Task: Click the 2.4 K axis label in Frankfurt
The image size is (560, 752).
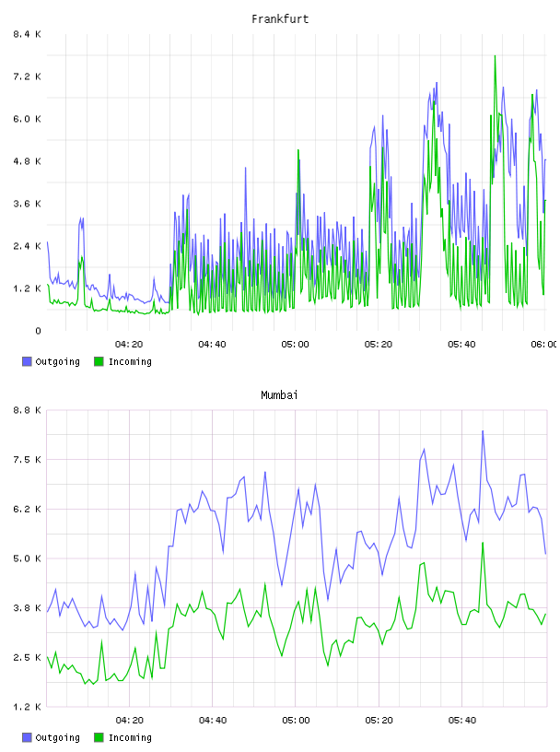Action: coord(27,246)
